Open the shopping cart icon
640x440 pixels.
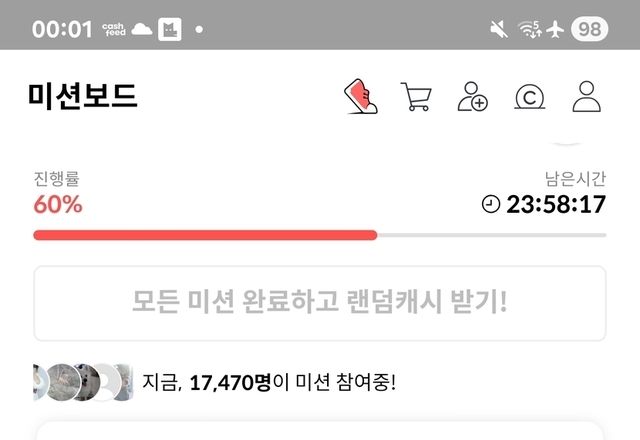pos(416,97)
